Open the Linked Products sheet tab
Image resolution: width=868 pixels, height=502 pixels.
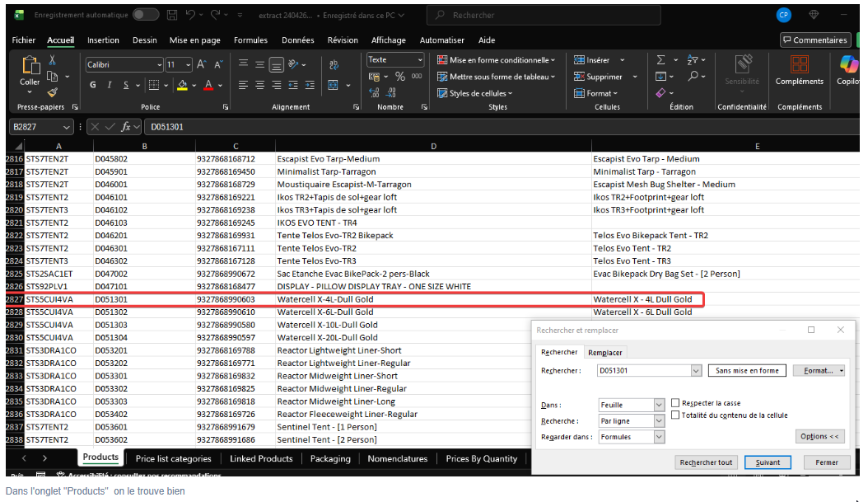tap(261, 458)
